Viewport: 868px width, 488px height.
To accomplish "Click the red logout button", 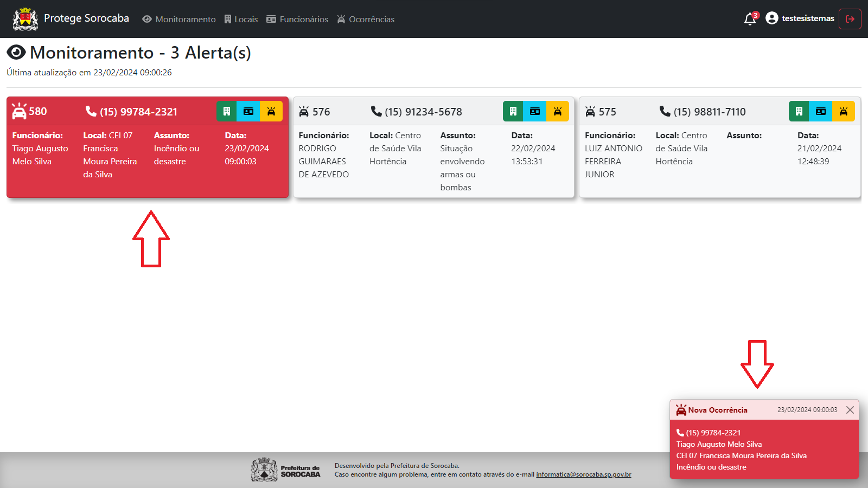I will 850,19.
